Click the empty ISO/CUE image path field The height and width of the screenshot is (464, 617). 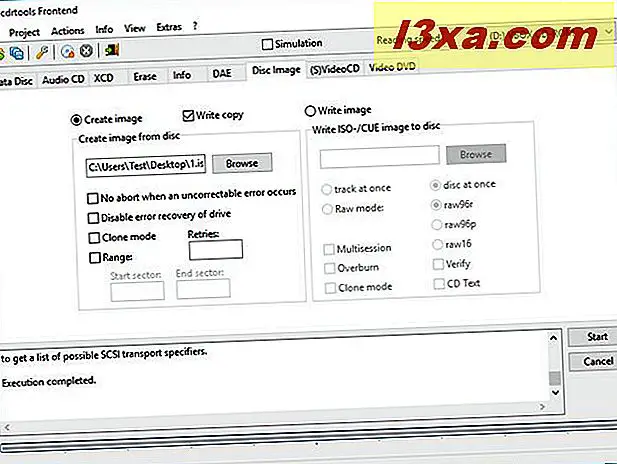tap(379, 157)
